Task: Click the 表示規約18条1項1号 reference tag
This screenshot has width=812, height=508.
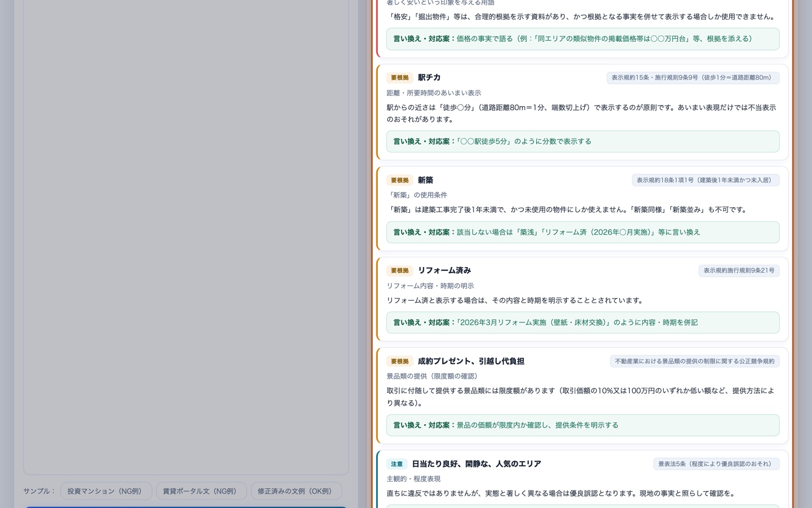Action: point(705,180)
